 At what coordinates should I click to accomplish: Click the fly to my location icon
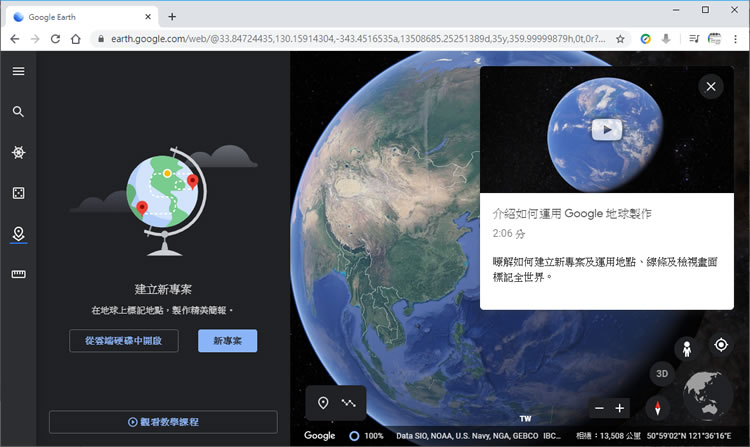(x=721, y=344)
